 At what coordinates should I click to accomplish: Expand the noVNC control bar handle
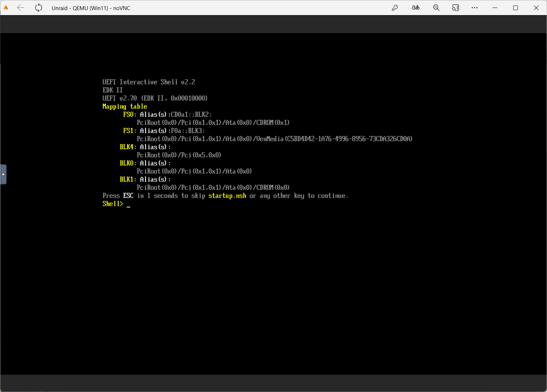(x=3, y=174)
